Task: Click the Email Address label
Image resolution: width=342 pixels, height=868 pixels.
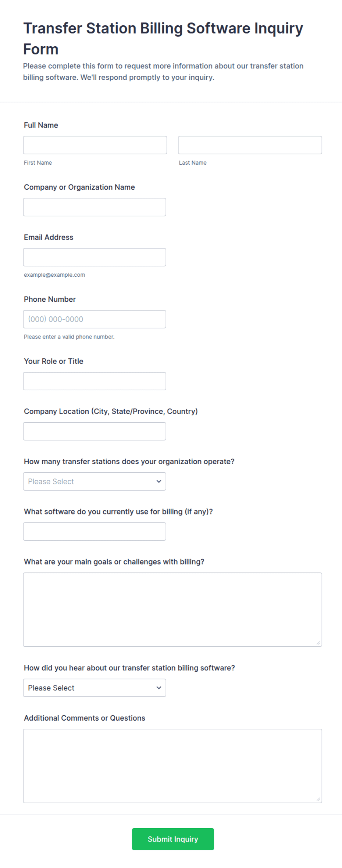Action: (49, 237)
